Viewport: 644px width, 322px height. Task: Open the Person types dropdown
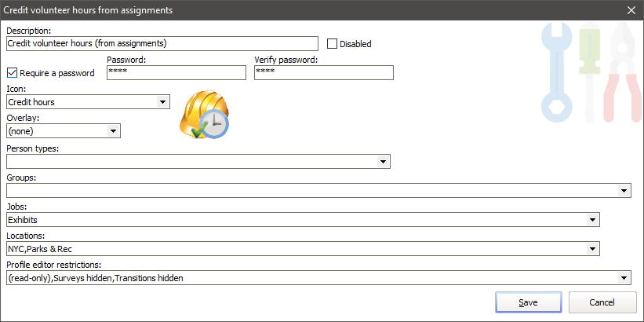click(383, 161)
